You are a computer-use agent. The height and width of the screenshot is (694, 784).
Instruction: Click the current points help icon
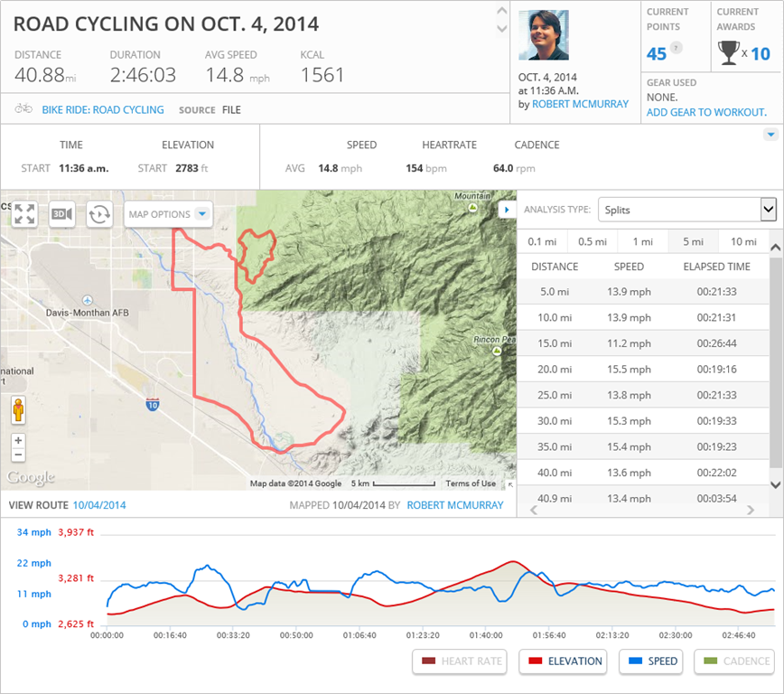(x=677, y=48)
